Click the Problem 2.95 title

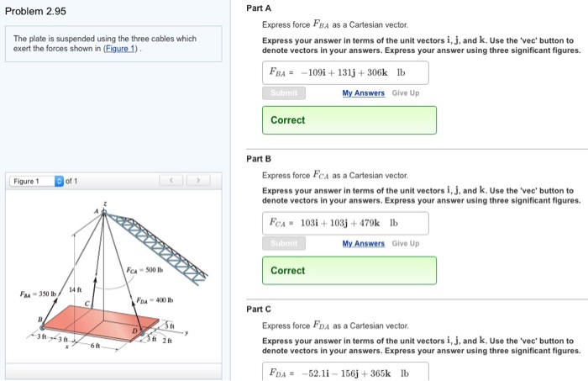coord(35,12)
